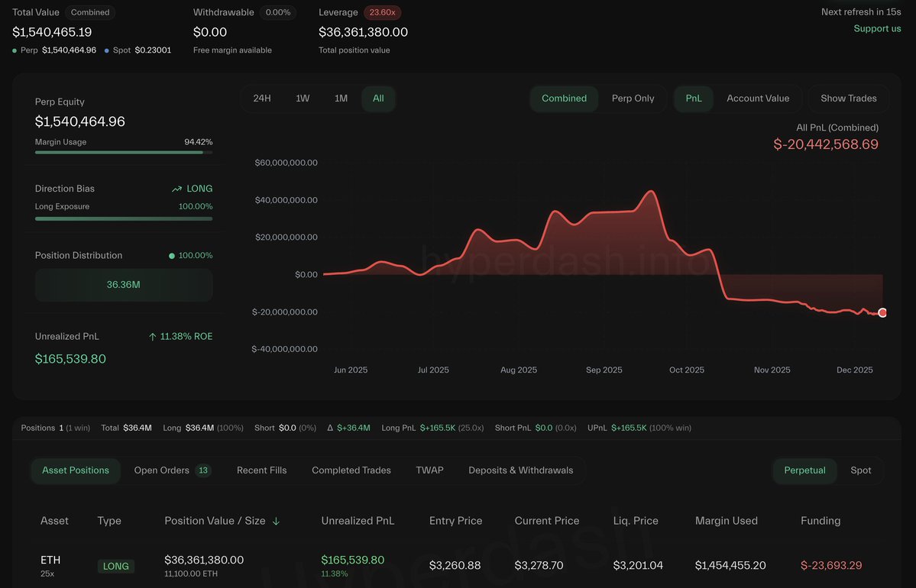Viewport: 916px width, 588px height.
Task: Click the Open Orders count badge 13
Action: coord(203,470)
